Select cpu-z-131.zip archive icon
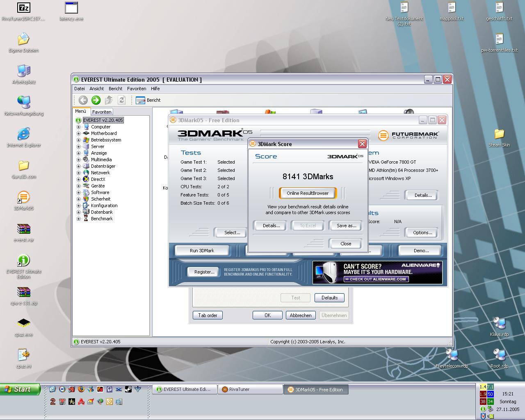The image size is (525, 420). [x=23, y=296]
